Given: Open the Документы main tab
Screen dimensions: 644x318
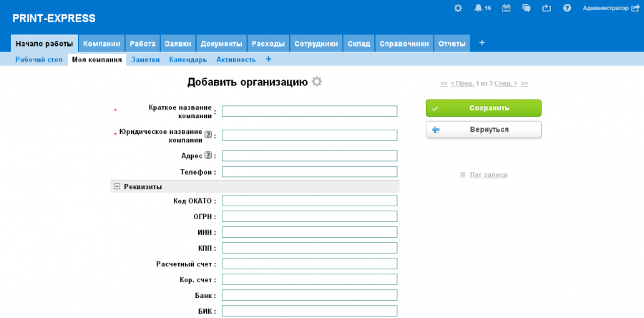Looking at the screenshot, I should coord(221,44).
